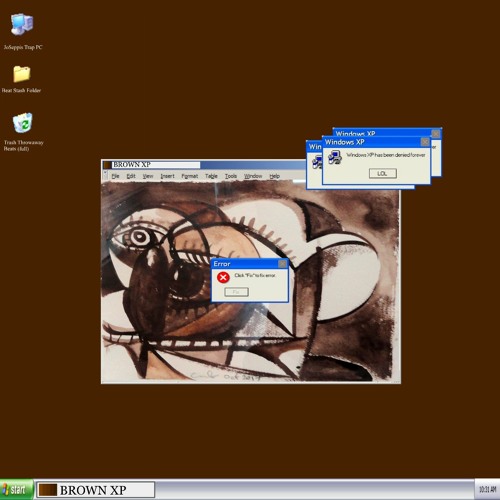The image size is (500, 500).
Task: Open the Table menu
Action: [211, 176]
